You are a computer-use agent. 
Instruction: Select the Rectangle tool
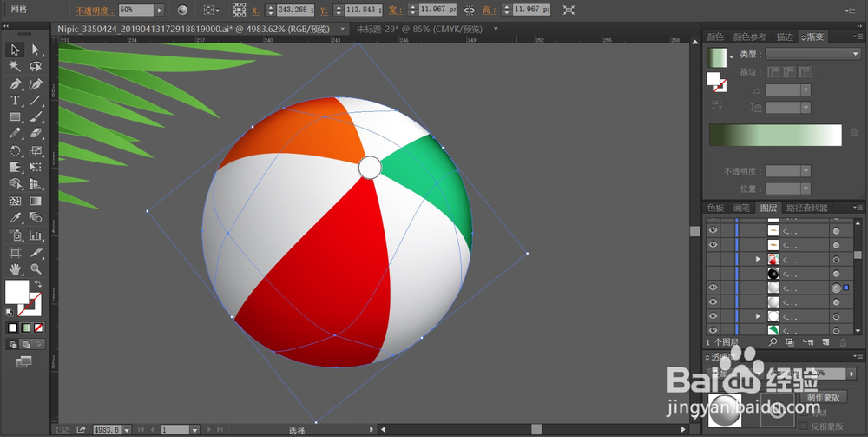coord(15,117)
